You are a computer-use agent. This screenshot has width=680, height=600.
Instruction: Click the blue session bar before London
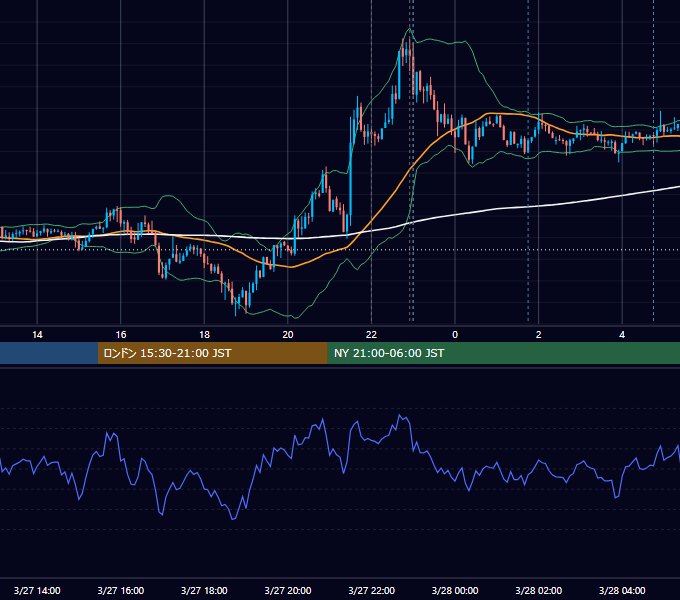point(49,353)
